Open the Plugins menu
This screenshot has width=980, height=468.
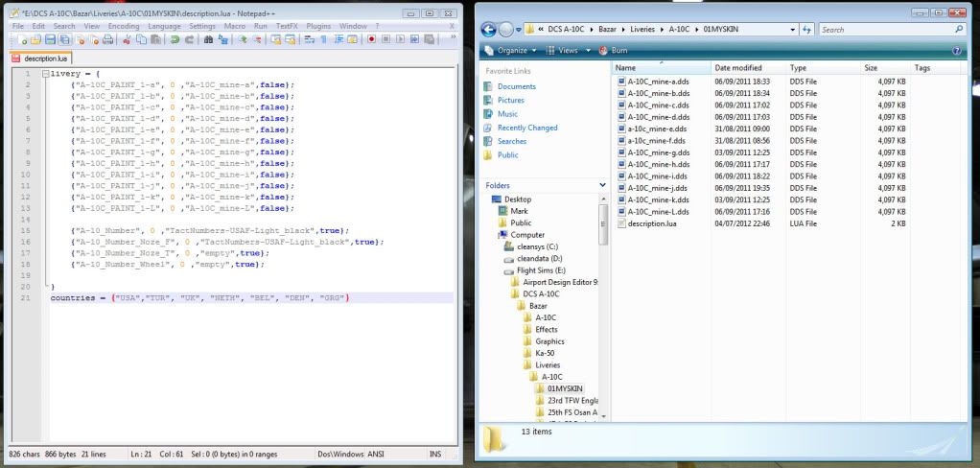318,26
